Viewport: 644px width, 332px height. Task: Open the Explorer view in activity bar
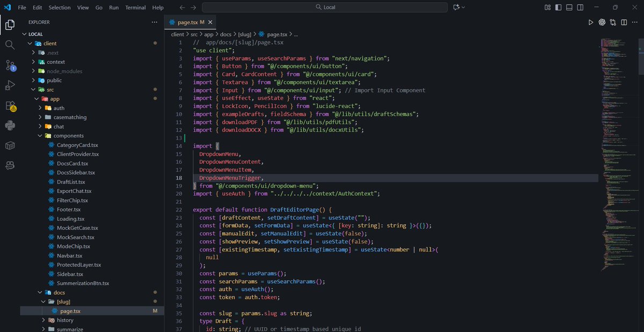coord(10,25)
